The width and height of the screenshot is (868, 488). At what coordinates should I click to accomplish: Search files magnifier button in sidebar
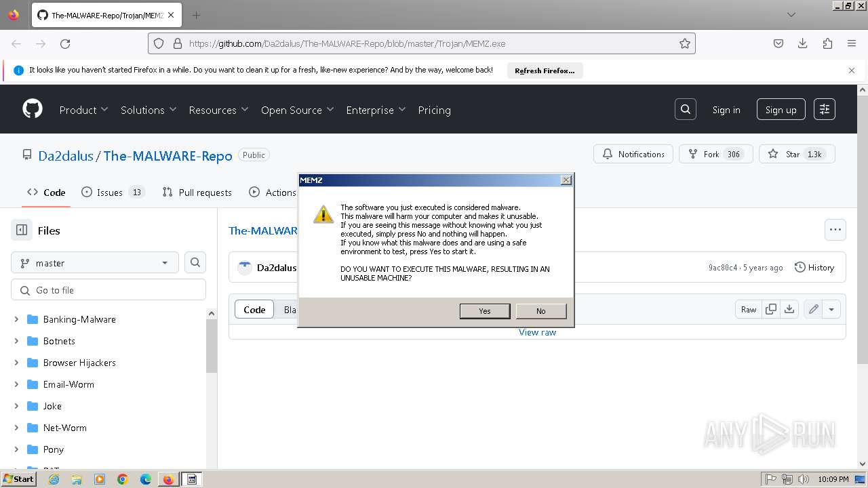tap(195, 262)
